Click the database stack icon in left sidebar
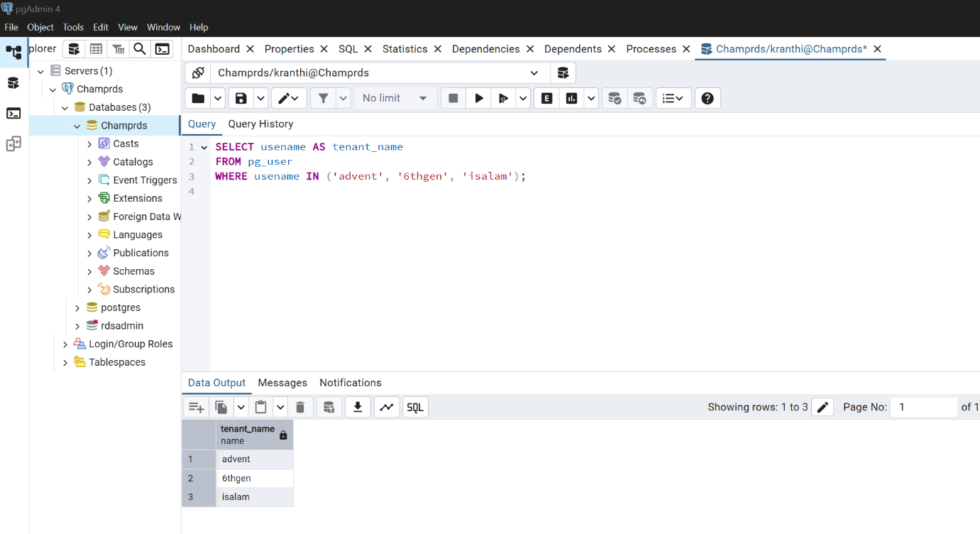980x534 pixels. point(13,83)
